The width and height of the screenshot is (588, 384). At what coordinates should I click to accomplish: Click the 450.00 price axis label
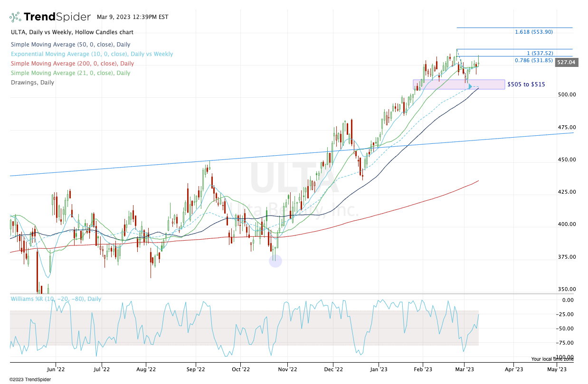click(567, 159)
